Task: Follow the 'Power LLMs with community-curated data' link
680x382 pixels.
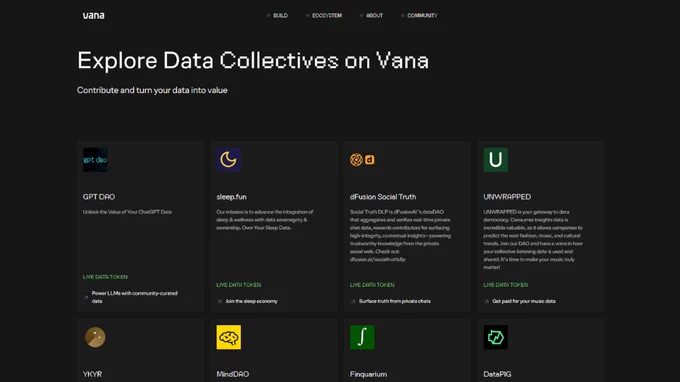Action: point(134,297)
